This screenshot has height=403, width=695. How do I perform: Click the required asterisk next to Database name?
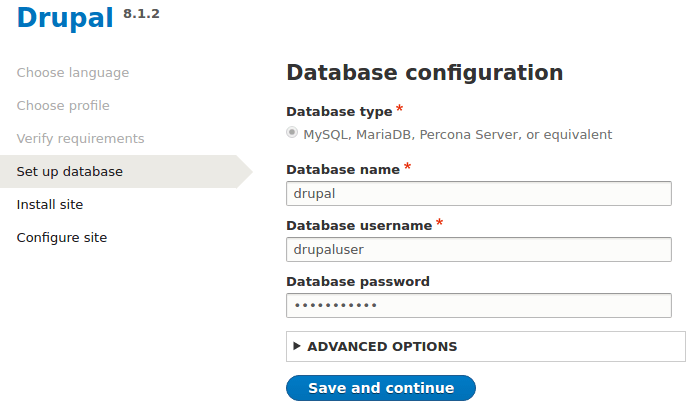[x=408, y=167]
